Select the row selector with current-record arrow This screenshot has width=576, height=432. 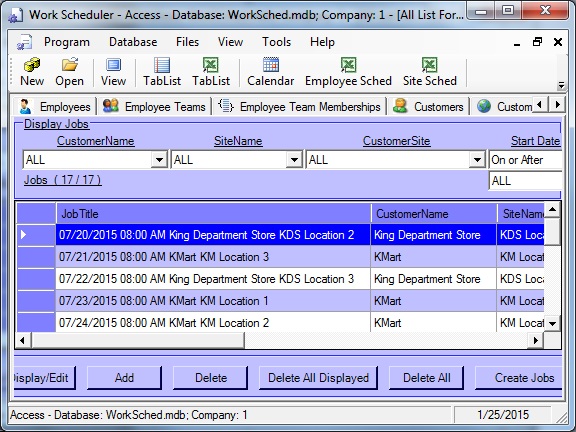click(x=36, y=234)
